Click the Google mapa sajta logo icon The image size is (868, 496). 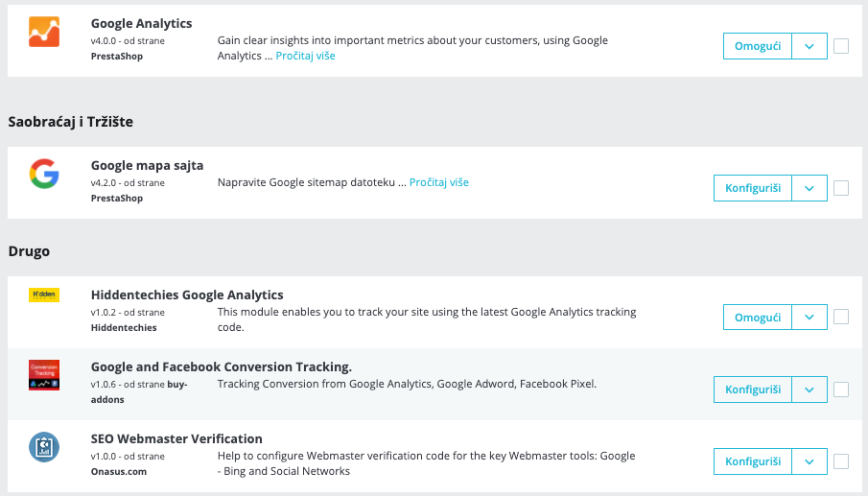(x=44, y=175)
